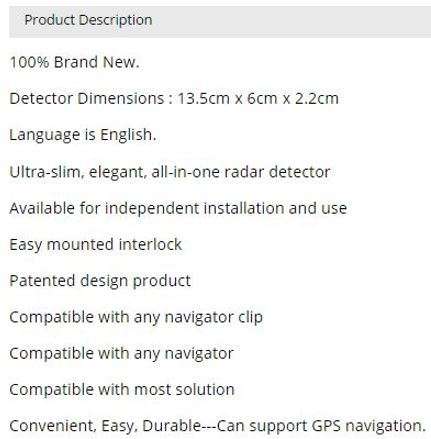Image resolution: width=431 pixels, height=439 pixels.
Task: Click the Detector Dimensions text line
Action: point(174,99)
